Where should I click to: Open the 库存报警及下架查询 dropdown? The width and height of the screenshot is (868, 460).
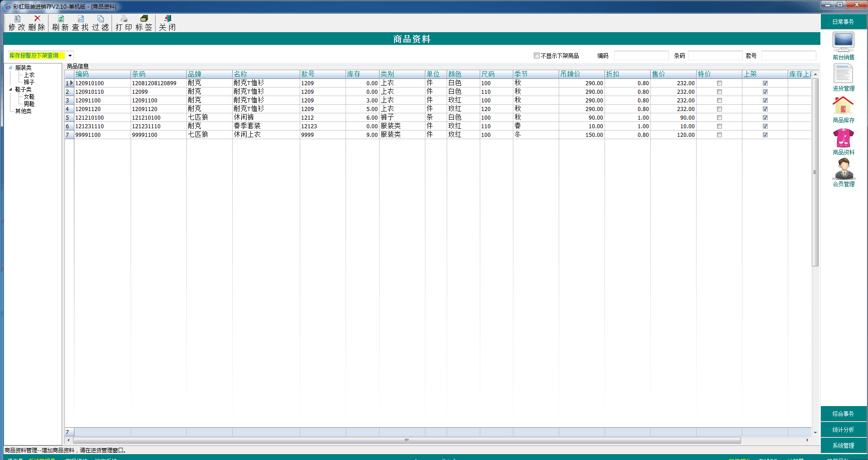coord(70,56)
